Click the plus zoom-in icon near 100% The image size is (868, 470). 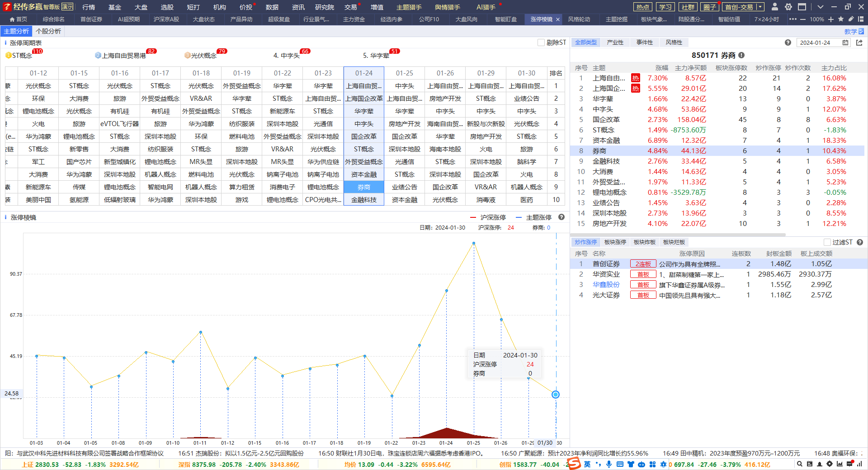tap(831, 19)
